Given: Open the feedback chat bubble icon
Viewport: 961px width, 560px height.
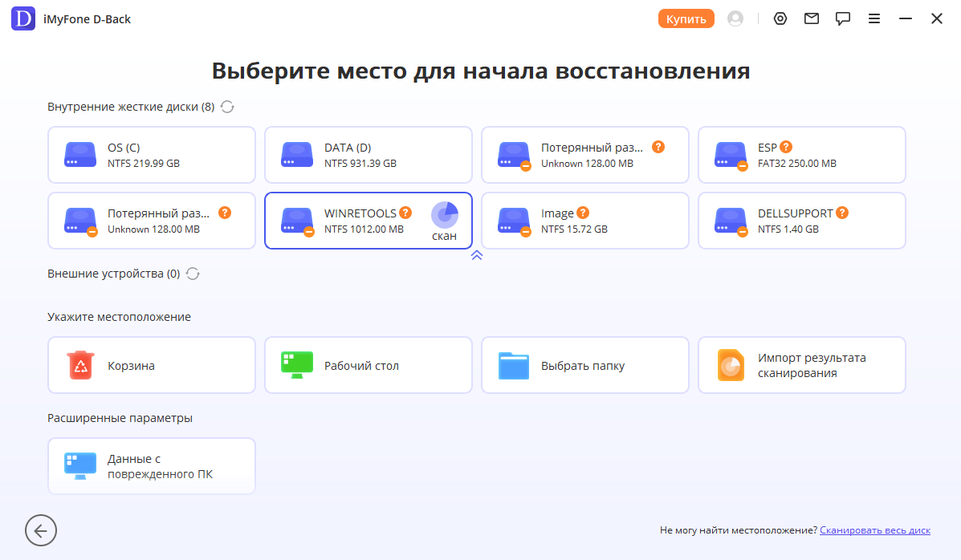Looking at the screenshot, I should tap(843, 18).
